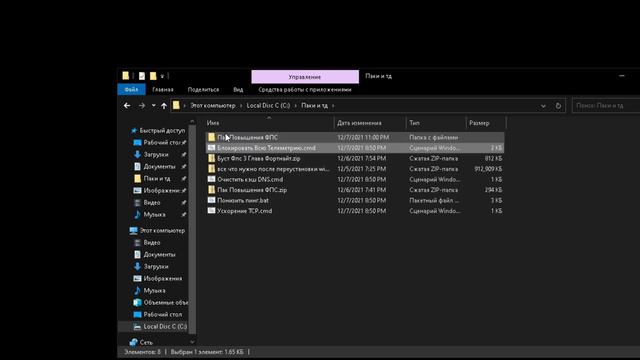Select the Local Disc C (C:) drive icon in sidebar
Image resolution: width=640 pixels, height=360 pixels.
(x=138, y=327)
